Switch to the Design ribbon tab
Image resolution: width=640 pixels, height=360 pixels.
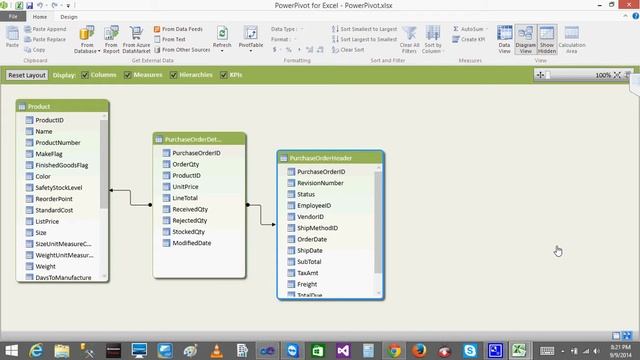[x=69, y=17]
